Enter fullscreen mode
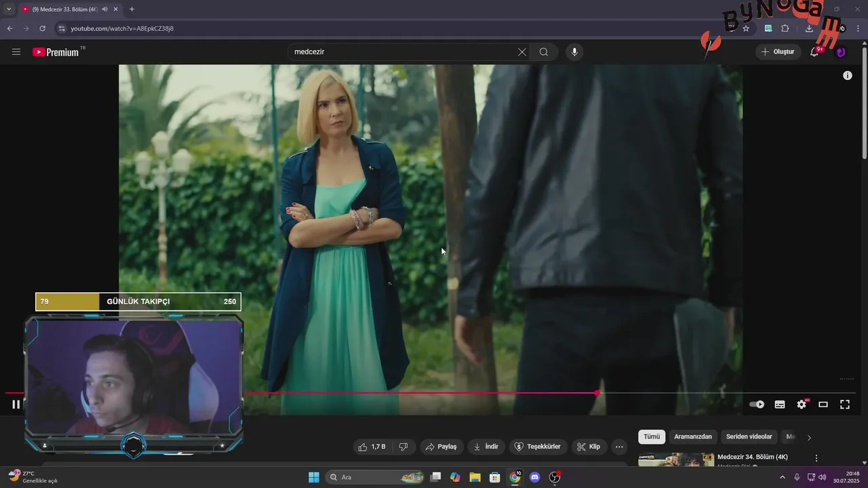Screen dimensions: 868x488 pos(845,405)
